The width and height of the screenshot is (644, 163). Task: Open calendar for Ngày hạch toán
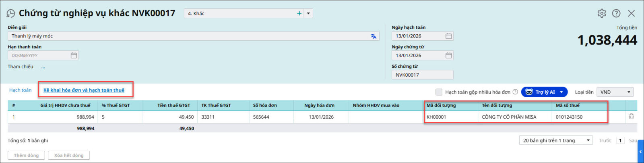448,36
